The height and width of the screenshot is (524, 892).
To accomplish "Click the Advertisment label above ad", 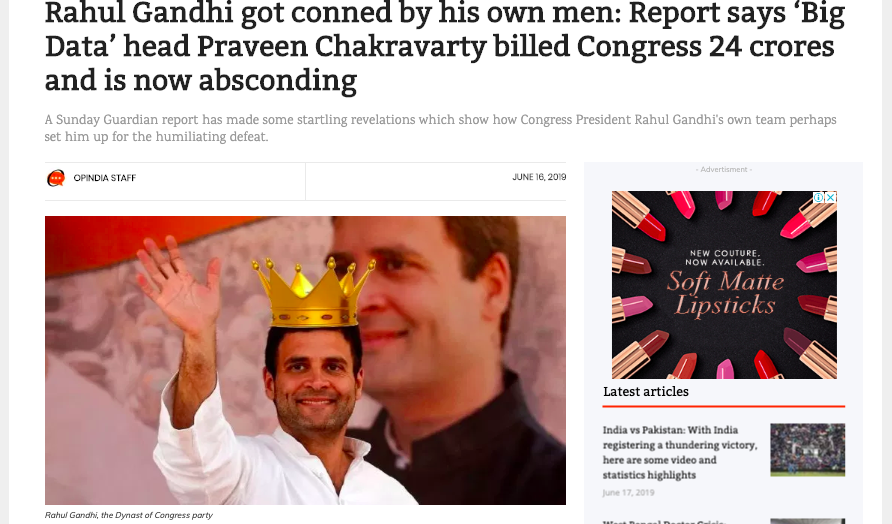I will (724, 170).
